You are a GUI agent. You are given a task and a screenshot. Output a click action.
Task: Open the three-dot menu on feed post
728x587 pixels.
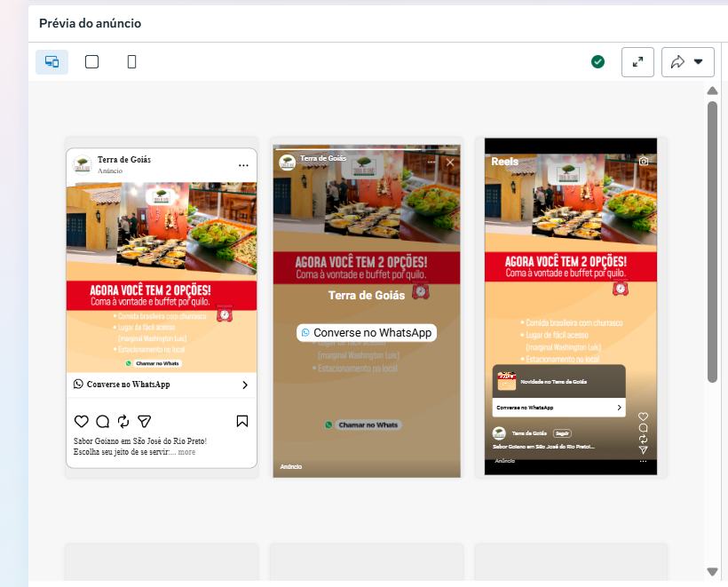pos(243,165)
